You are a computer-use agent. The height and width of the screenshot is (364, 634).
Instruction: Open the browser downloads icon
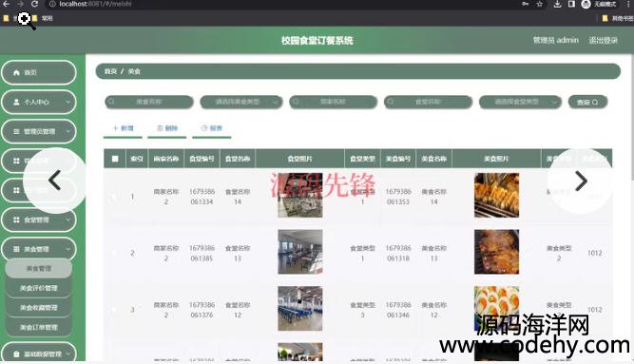click(x=557, y=4)
